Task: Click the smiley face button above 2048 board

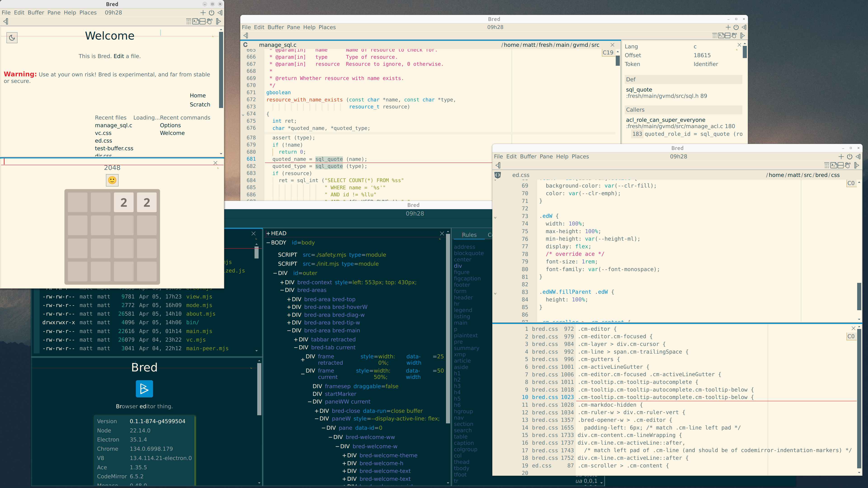Action: click(112, 180)
